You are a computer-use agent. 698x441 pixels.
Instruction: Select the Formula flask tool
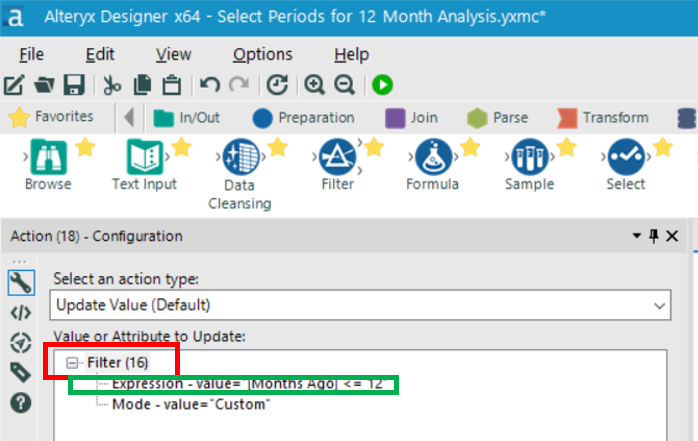(x=432, y=159)
